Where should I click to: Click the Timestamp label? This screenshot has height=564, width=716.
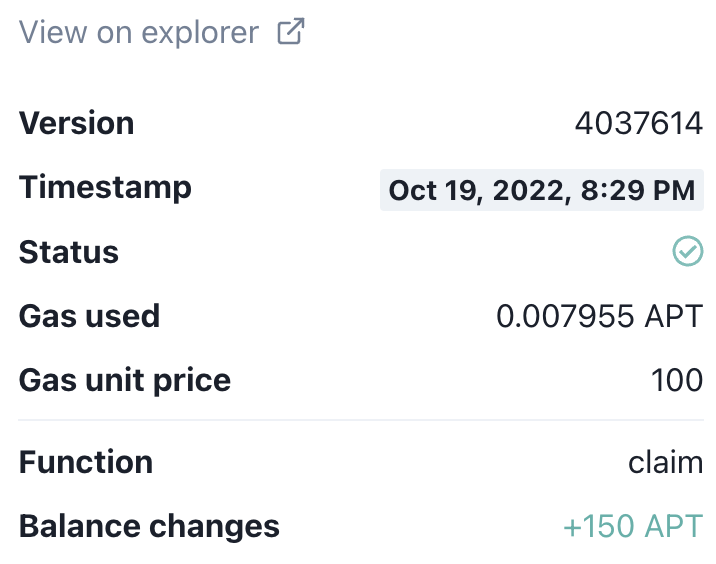point(105,189)
